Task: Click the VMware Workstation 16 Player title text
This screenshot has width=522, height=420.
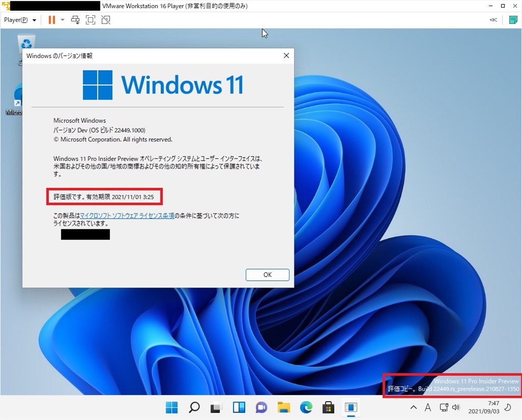Action: pos(175,6)
